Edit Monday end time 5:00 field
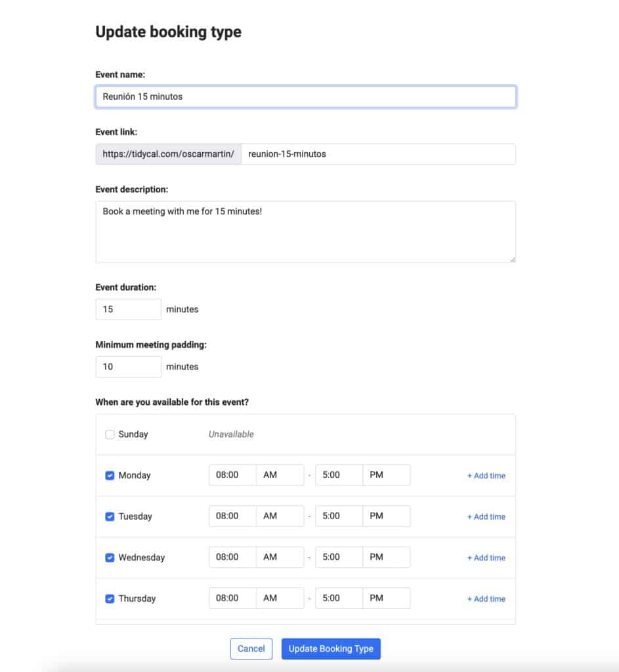The image size is (619, 672). pos(339,475)
